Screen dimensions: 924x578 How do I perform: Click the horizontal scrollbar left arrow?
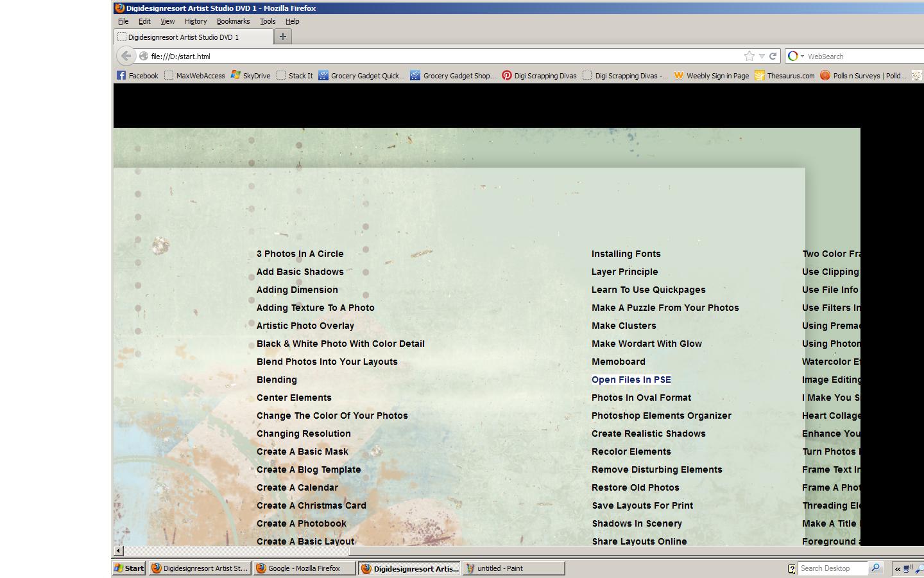click(118, 550)
